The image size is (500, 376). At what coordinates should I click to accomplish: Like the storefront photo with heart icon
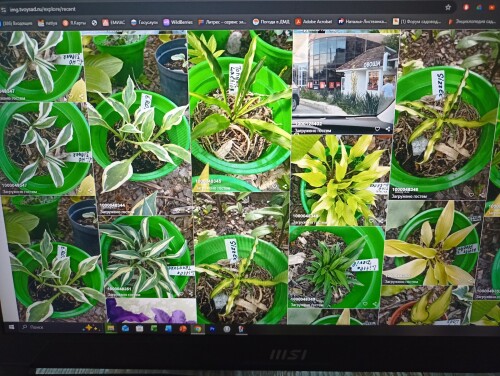pos(377,129)
